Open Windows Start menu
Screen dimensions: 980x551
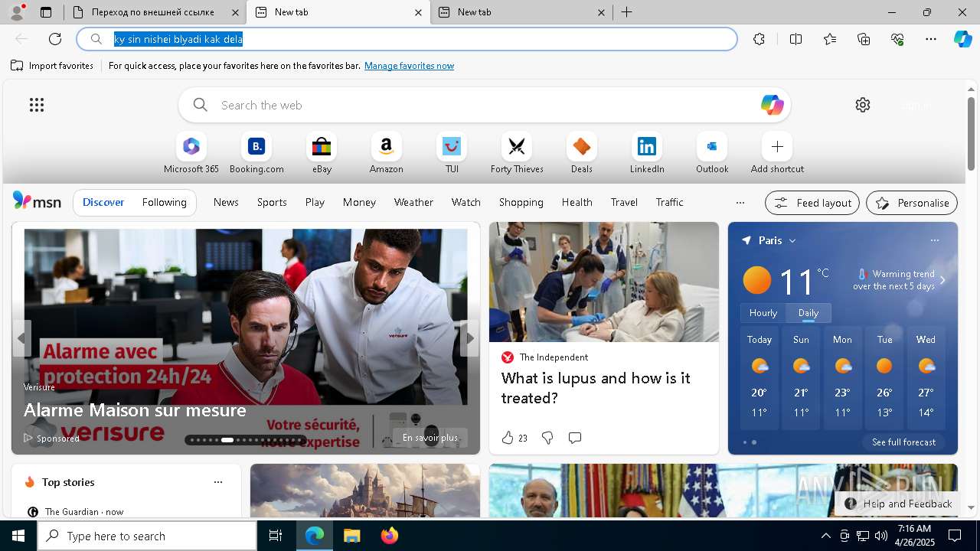tap(18, 536)
